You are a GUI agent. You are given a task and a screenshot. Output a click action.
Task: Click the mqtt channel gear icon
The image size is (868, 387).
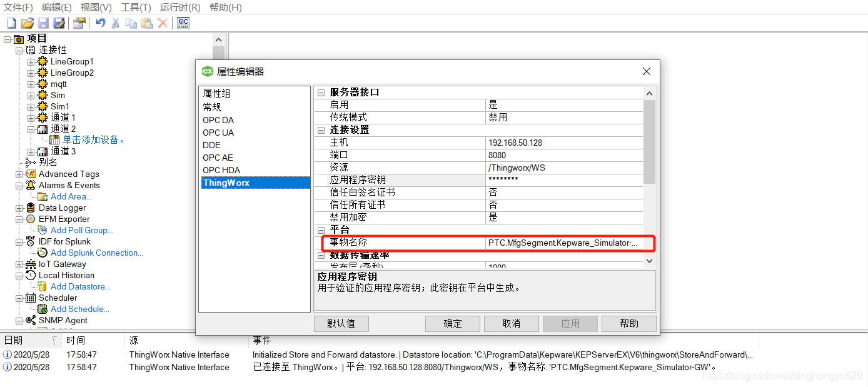click(x=43, y=84)
